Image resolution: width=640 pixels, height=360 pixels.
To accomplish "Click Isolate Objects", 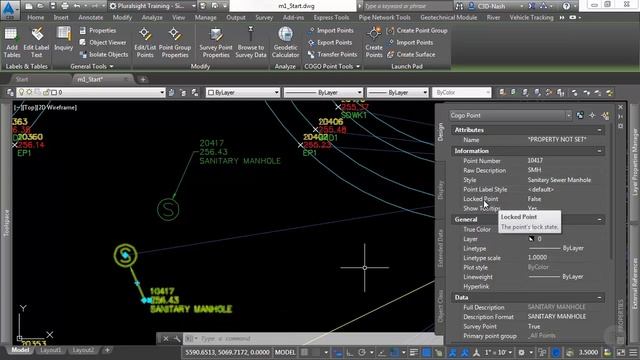I will point(104,54).
